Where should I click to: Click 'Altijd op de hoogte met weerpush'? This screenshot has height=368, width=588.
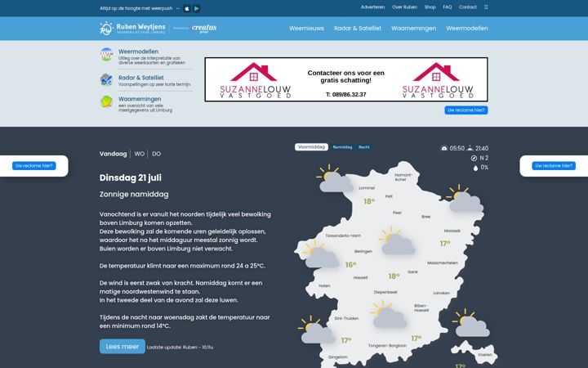(x=136, y=8)
